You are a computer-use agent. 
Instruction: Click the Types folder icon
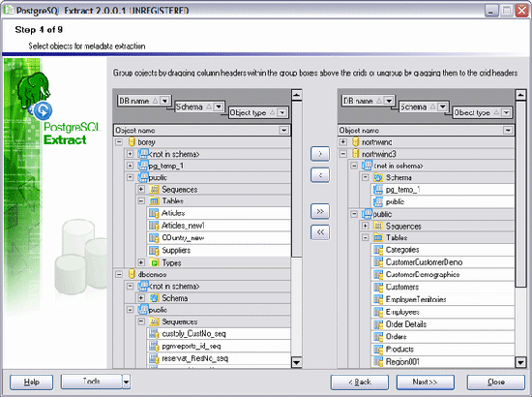click(x=155, y=262)
